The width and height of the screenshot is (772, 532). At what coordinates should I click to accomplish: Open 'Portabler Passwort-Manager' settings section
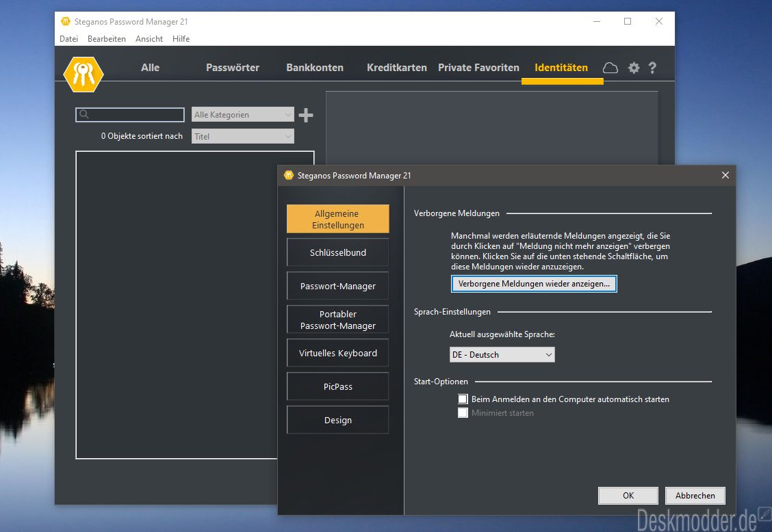[x=338, y=319]
